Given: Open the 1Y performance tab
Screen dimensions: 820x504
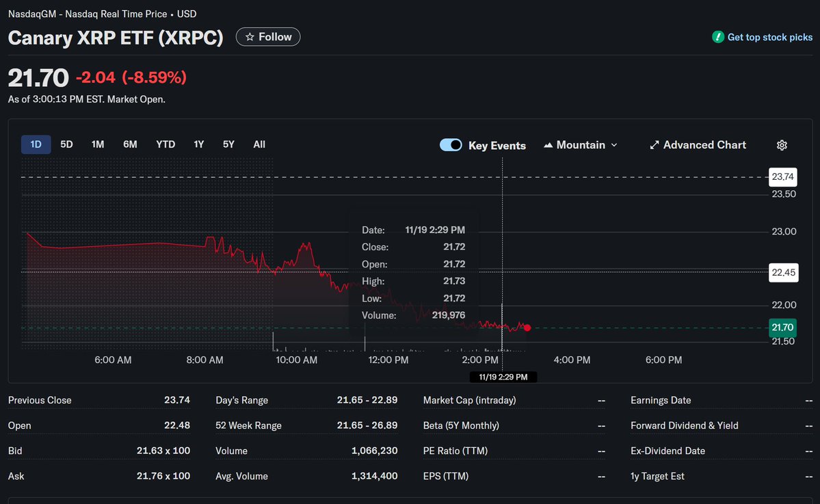Looking at the screenshot, I should pos(198,144).
